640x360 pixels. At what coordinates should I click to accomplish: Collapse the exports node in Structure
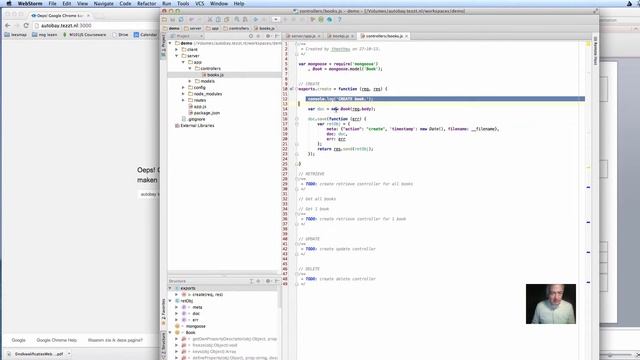coord(171,288)
